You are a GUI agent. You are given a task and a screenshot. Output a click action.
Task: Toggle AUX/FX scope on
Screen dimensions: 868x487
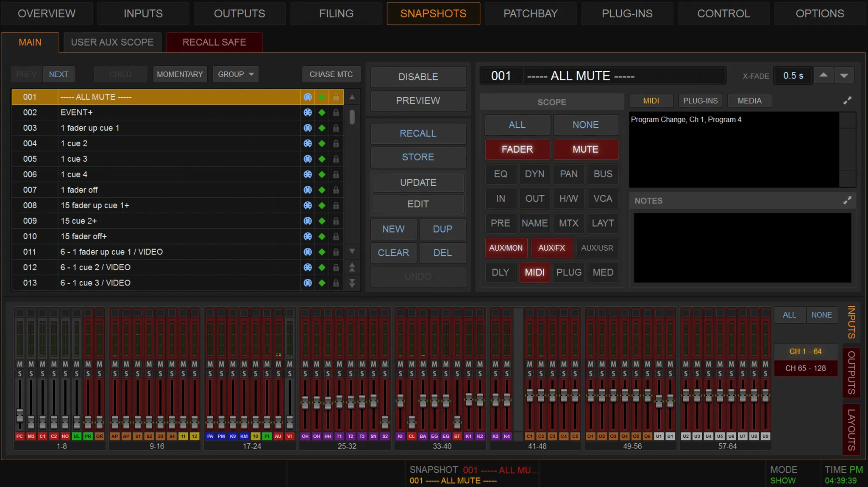(551, 248)
